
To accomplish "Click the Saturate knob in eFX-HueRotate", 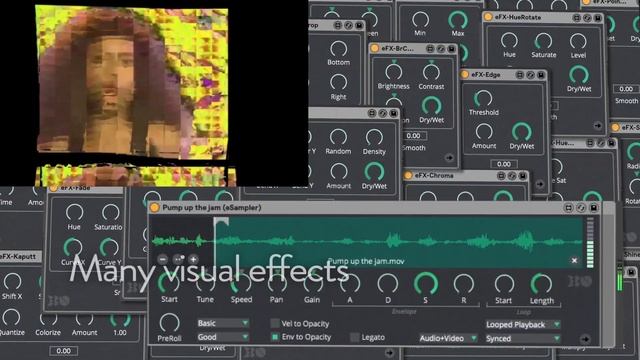I will [x=544, y=41].
